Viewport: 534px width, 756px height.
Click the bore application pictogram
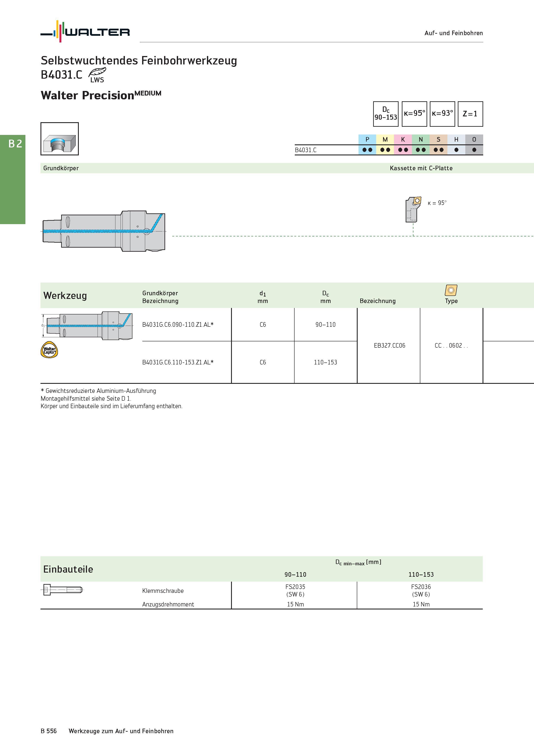pyautogui.click(x=60, y=139)
